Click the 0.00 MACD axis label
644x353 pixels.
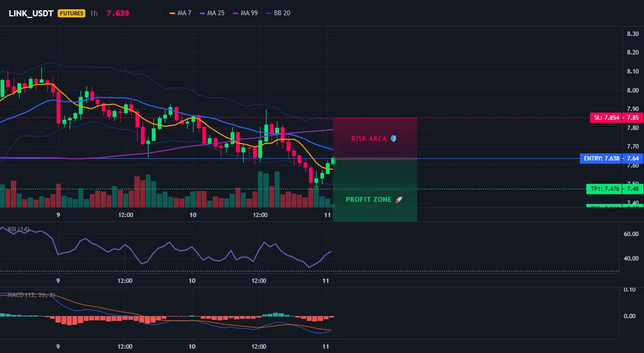630,316
